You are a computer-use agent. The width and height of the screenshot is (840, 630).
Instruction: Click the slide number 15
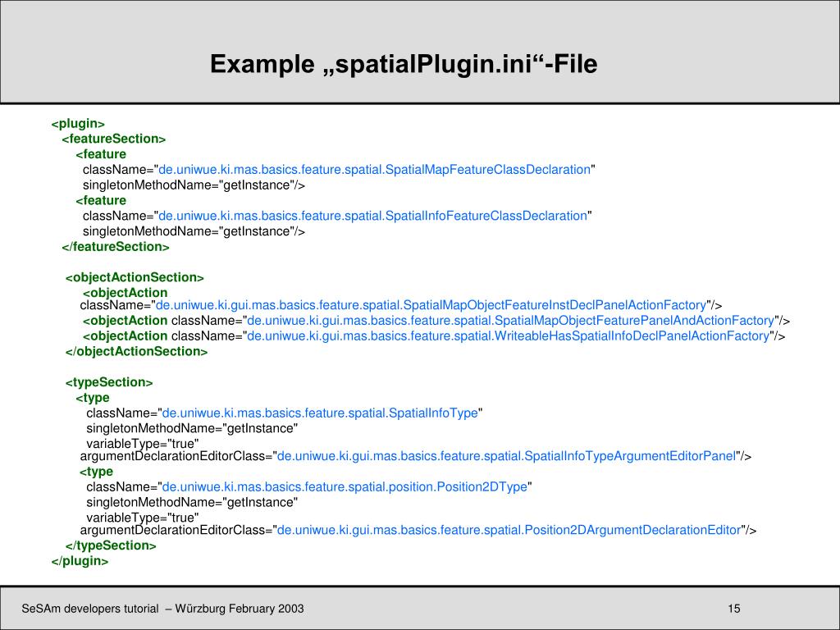(734, 609)
